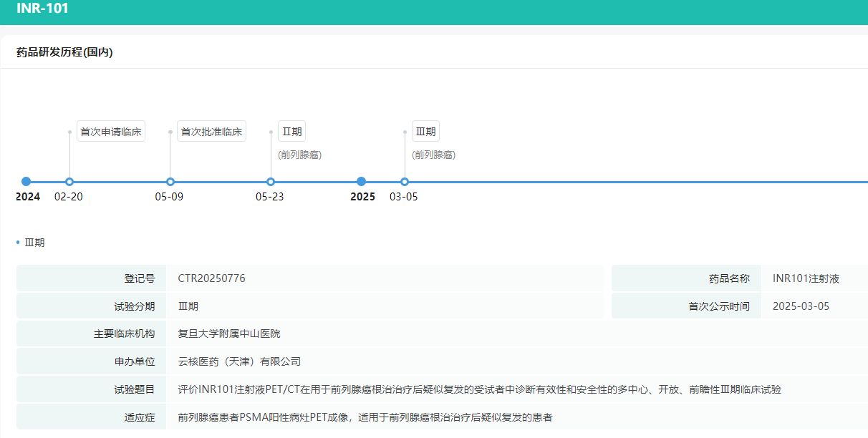Select the Ⅱ期 milestone tag on timeline
Viewport: 868px width, 438px height.
coord(292,132)
